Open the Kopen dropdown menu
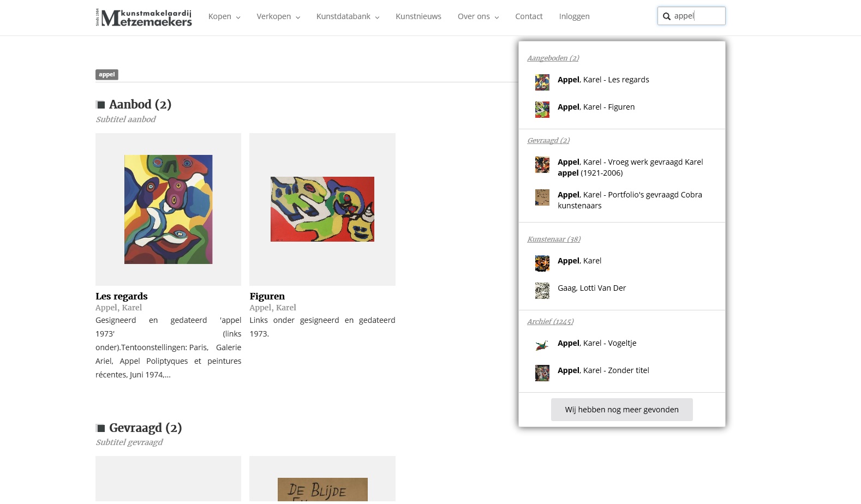Screen dimensions: 861x504 pos(224,16)
